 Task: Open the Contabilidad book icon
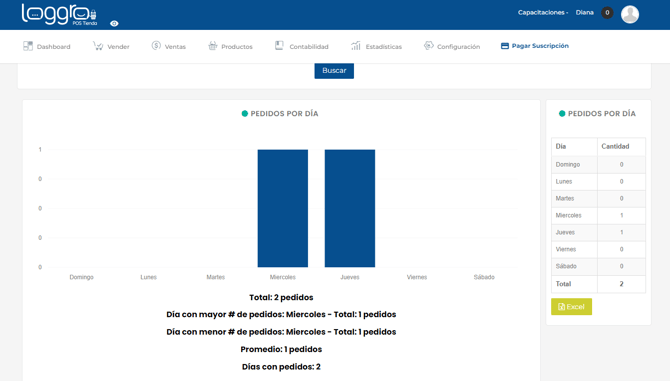(279, 45)
